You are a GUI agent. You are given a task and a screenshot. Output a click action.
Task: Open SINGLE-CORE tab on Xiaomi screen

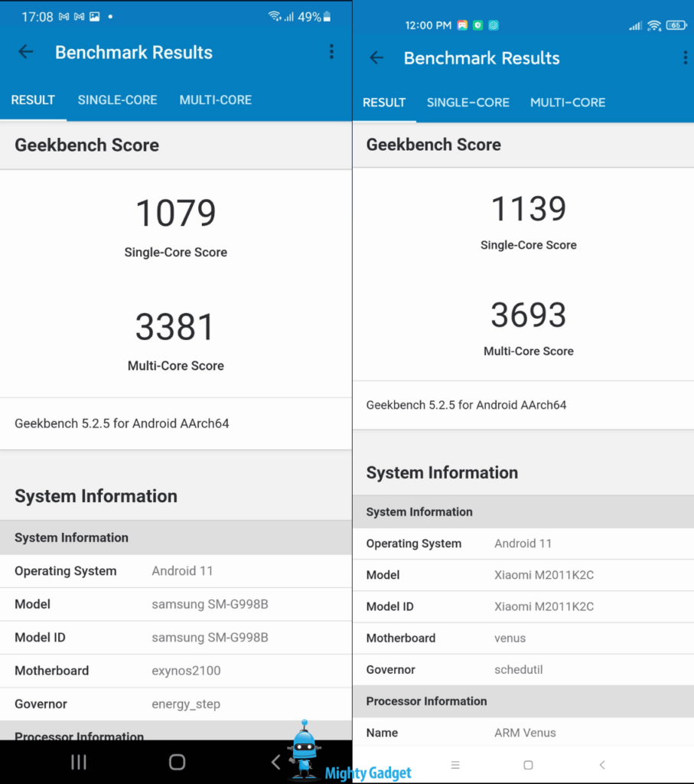(x=468, y=103)
